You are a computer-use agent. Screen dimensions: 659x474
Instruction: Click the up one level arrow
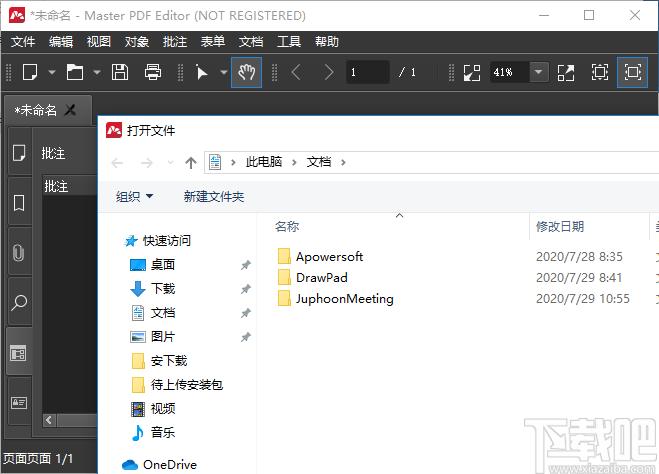[x=191, y=163]
